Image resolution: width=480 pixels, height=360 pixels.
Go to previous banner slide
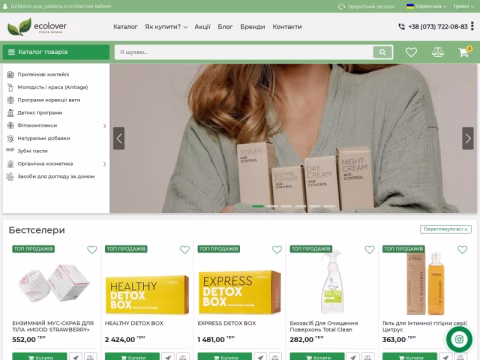pos(119,138)
